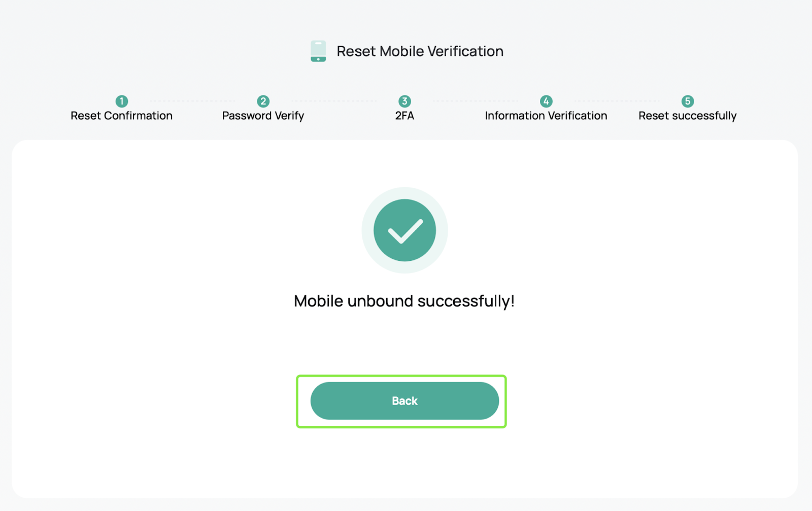
Task: Click the green success checkmark icon
Action: (404, 230)
